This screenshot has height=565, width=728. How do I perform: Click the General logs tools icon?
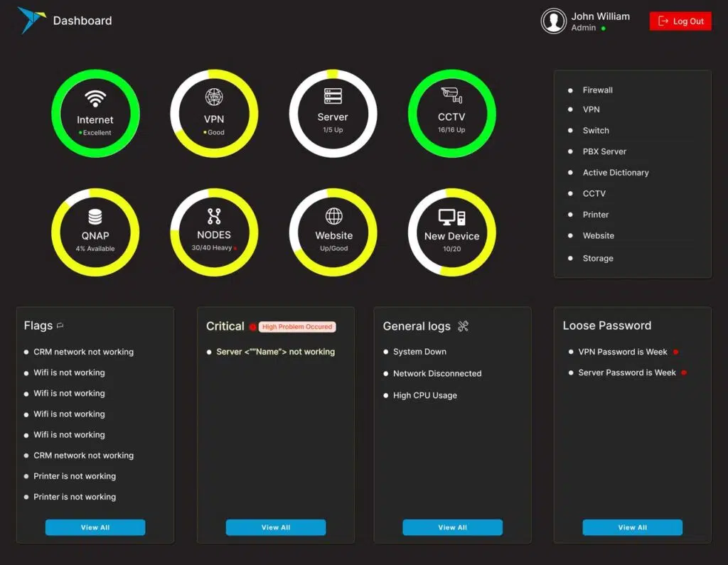(464, 326)
